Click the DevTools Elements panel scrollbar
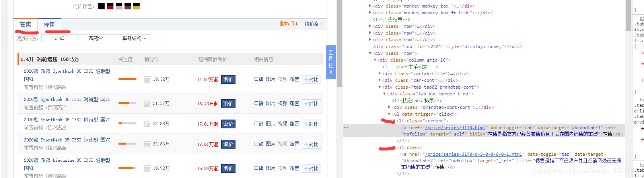 click(x=628, y=16)
